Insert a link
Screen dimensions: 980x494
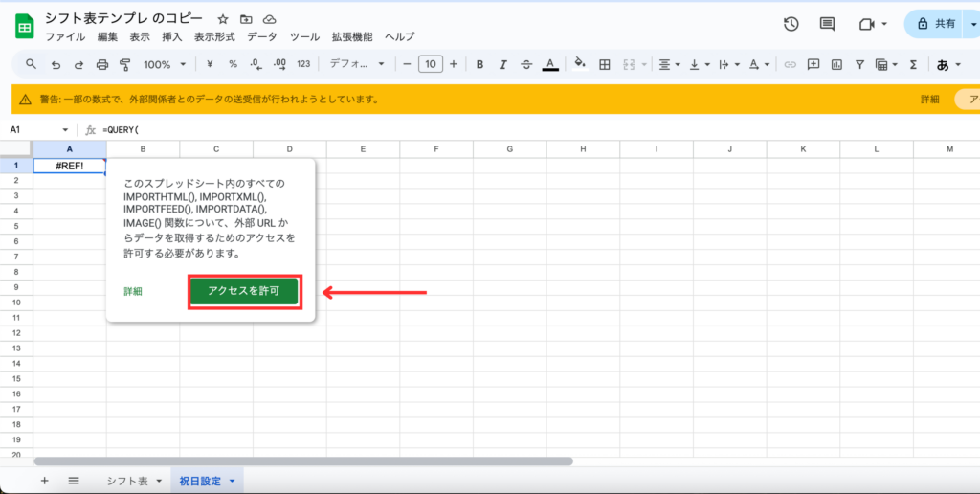click(790, 64)
